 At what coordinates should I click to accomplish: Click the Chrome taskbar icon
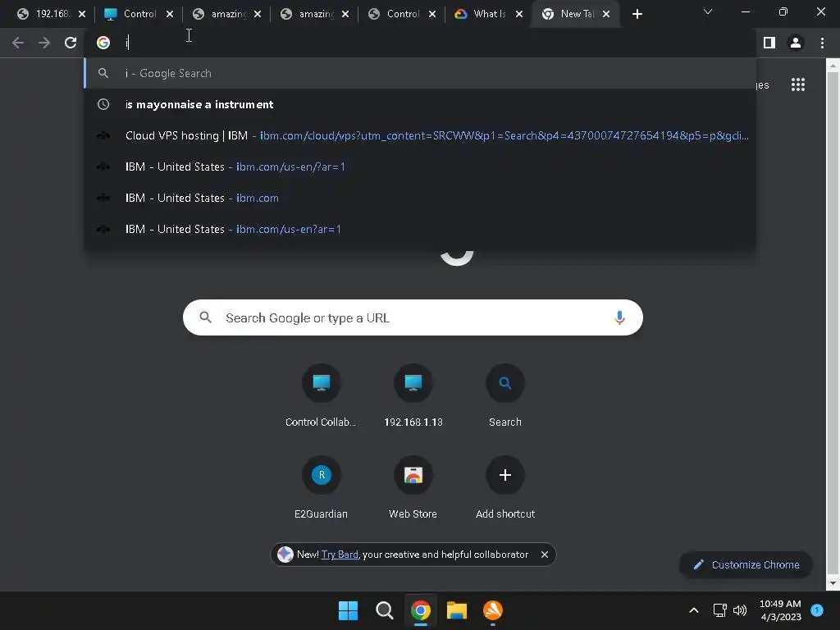click(x=421, y=610)
